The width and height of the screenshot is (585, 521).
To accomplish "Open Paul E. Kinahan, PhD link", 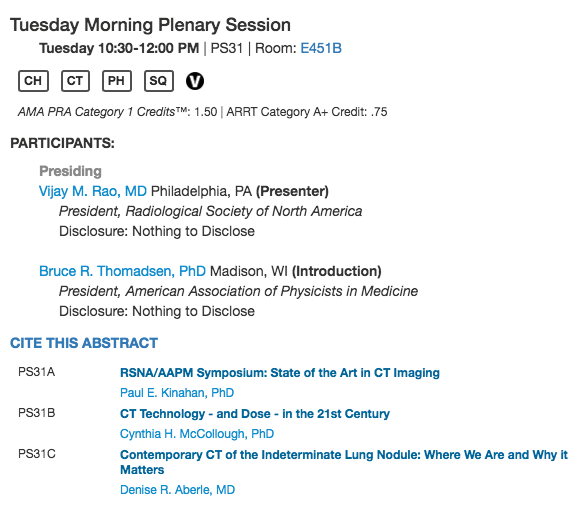I will point(177,393).
